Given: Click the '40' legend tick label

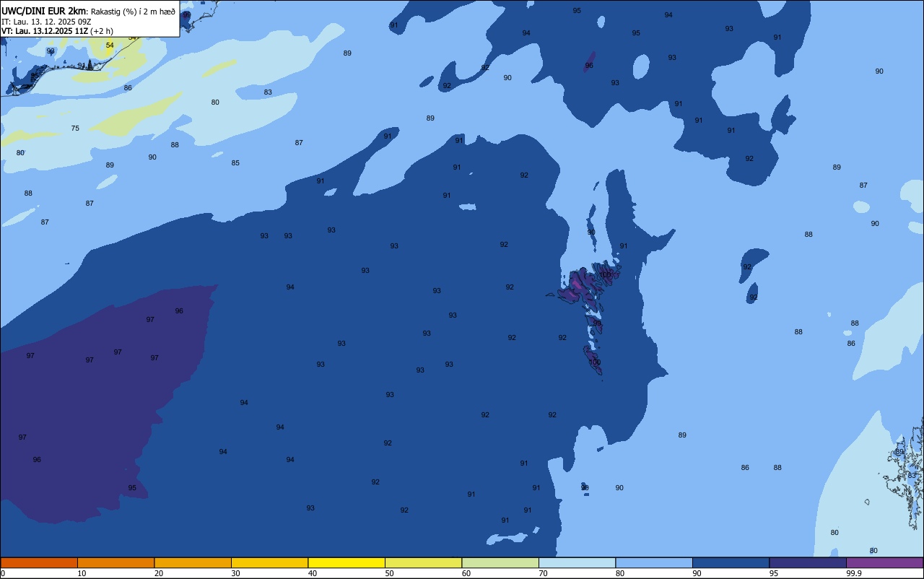Looking at the screenshot, I should tap(313, 573).
